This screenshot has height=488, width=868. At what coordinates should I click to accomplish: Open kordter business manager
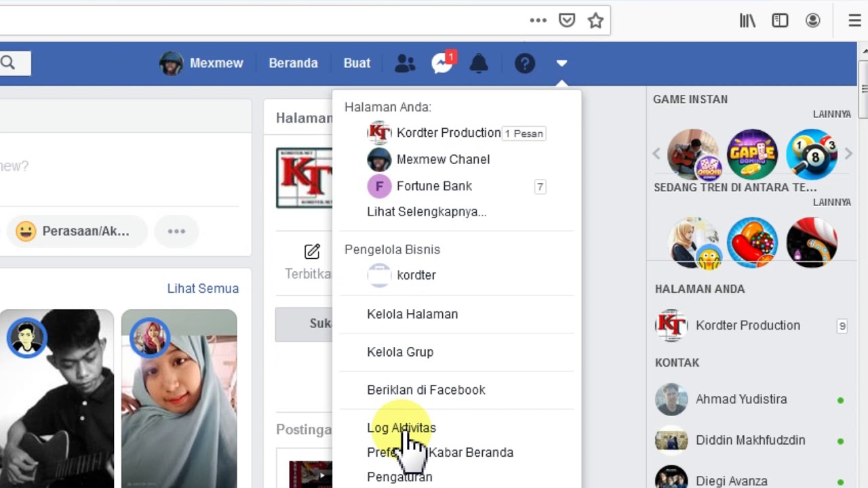pos(401,275)
